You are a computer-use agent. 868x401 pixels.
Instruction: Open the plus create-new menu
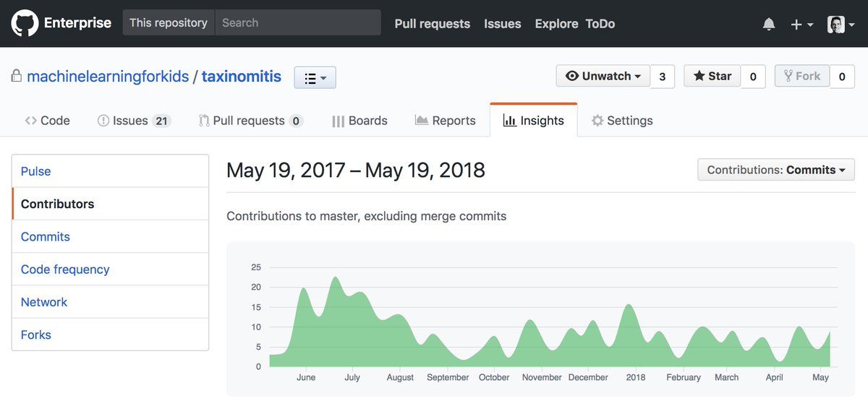801,24
